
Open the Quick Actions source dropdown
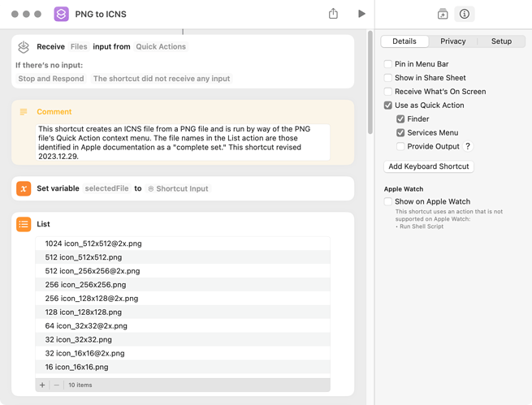pyautogui.click(x=161, y=47)
